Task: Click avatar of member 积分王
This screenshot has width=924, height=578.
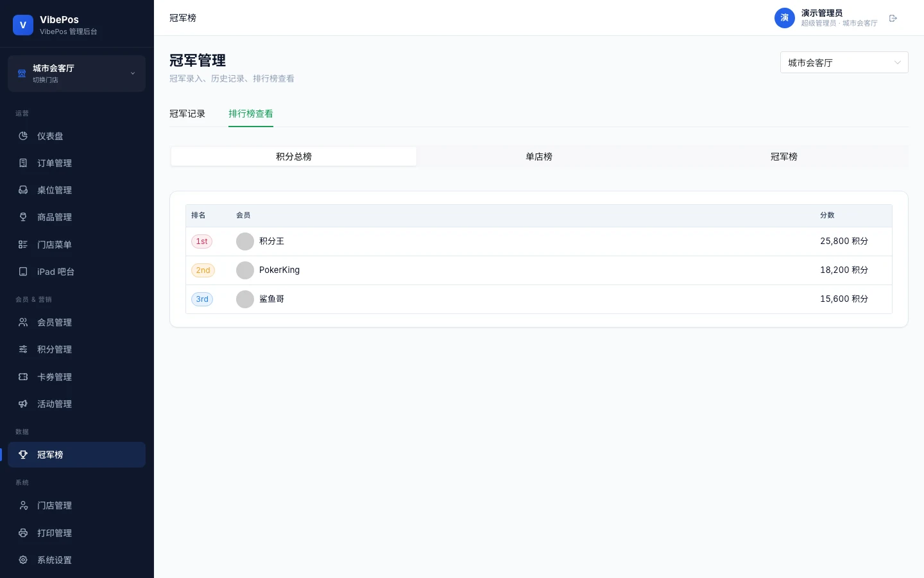Action: 245,241
